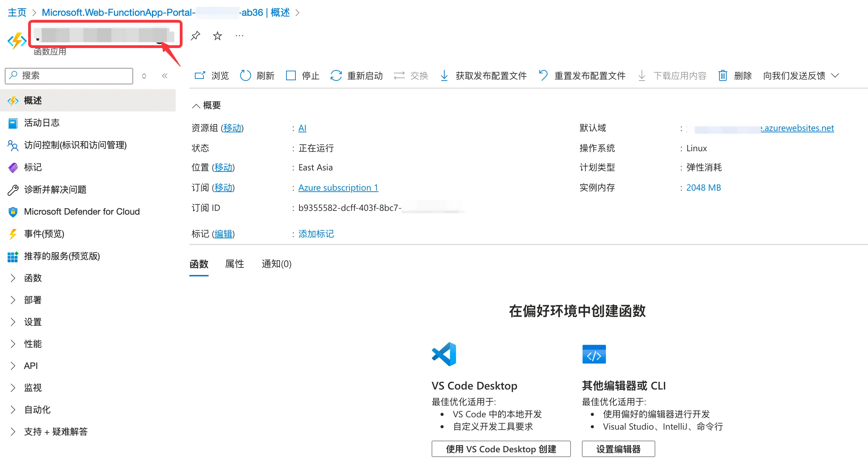Screen dimensions: 868x467
Task: Click the favorite star icon
Action: pos(218,36)
